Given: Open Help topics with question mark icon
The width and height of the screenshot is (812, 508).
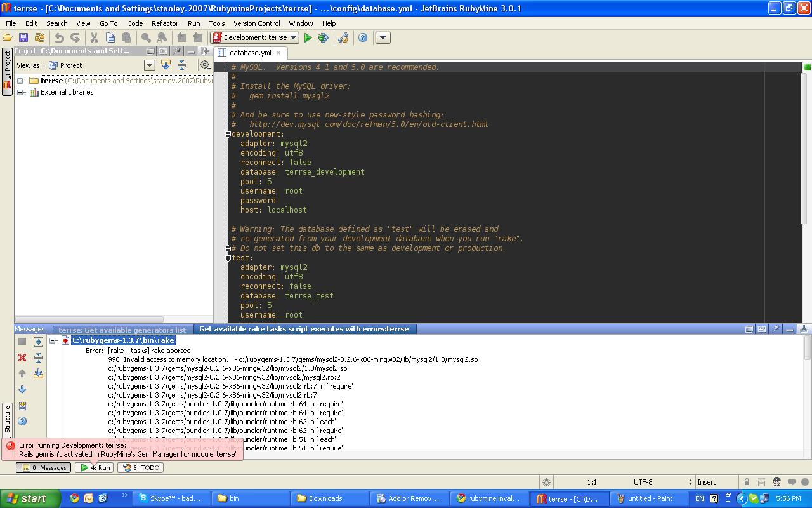Looking at the screenshot, I should pyautogui.click(x=363, y=38).
